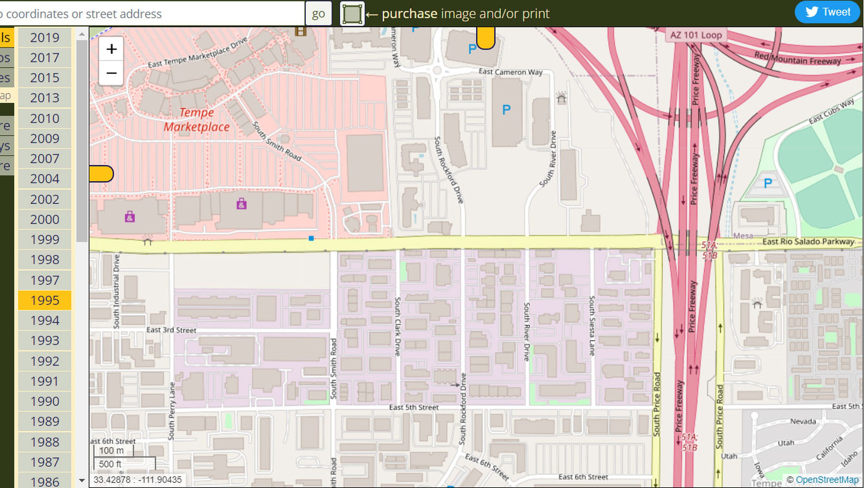Pick the 1988 year entry
The width and height of the screenshot is (868, 488).
click(x=45, y=442)
